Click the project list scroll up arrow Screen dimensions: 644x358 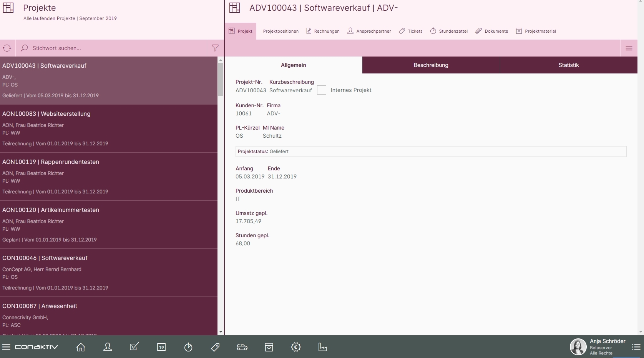(221, 60)
